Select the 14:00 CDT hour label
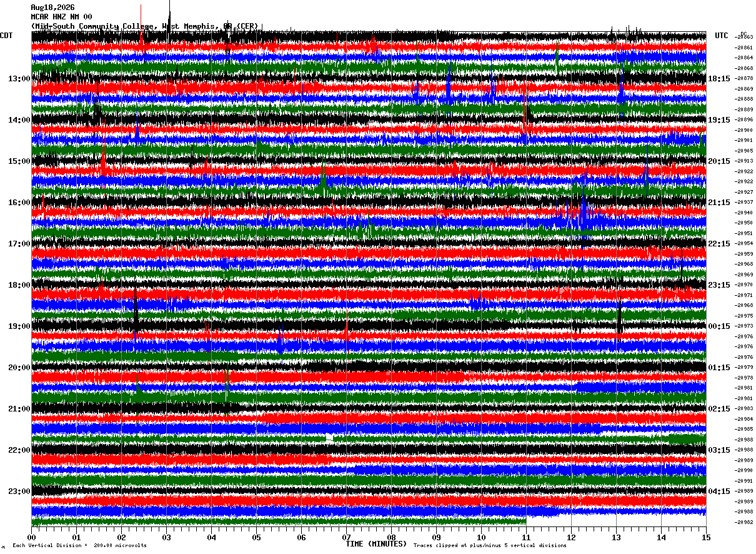 (x=19, y=120)
